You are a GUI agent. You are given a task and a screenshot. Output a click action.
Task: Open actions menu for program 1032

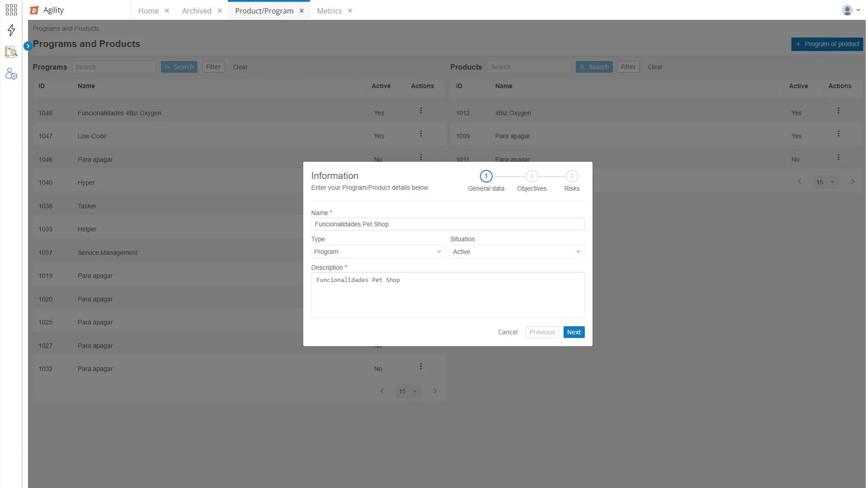[421, 366]
